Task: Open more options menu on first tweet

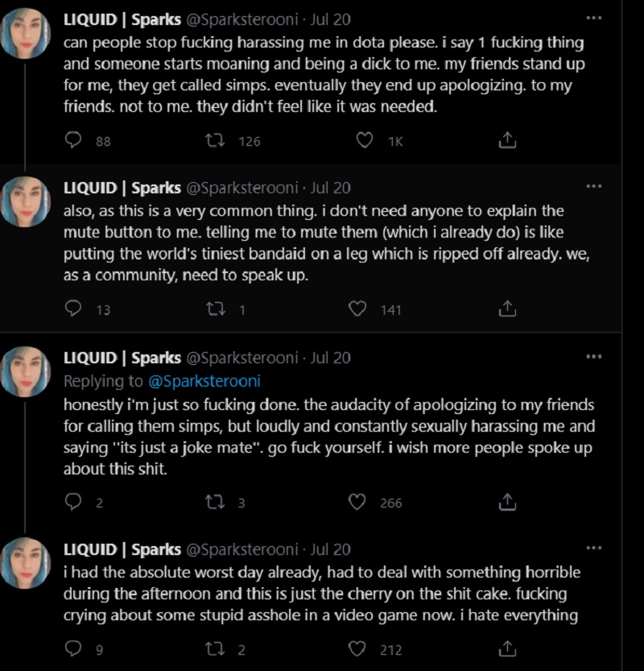Action: click(594, 18)
